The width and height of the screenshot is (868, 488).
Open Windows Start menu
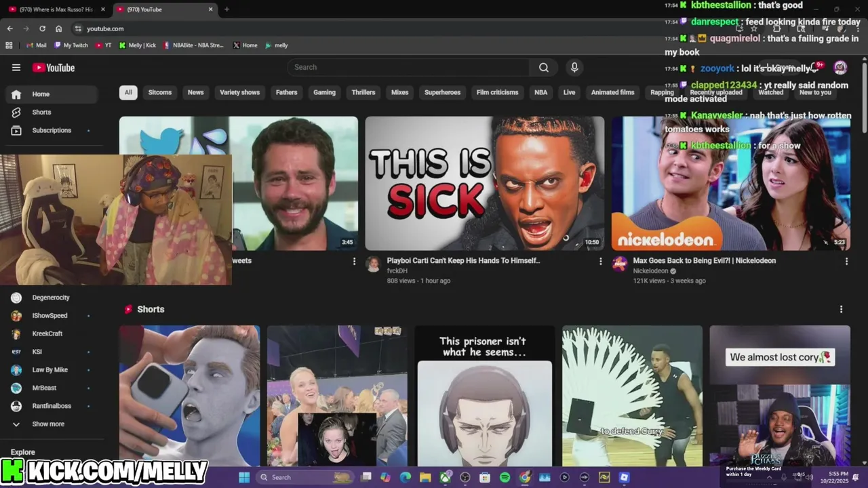tap(244, 477)
